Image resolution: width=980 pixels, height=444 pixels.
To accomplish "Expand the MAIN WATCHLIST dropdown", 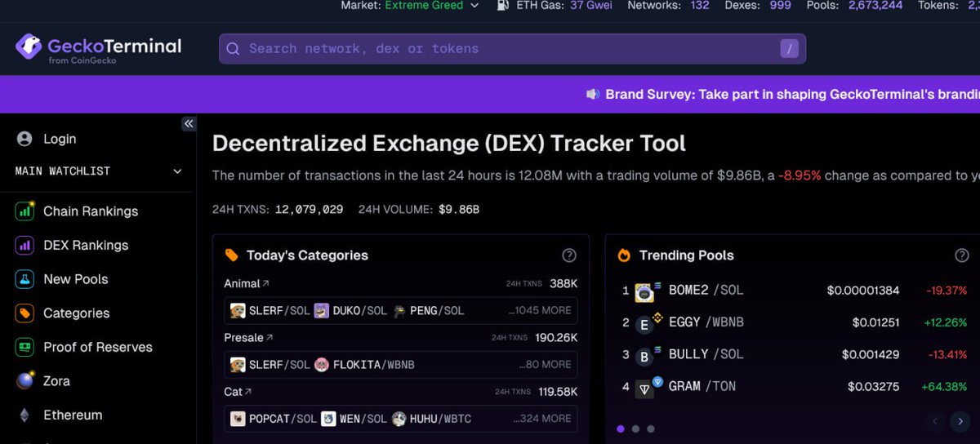I will pos(98,171).
